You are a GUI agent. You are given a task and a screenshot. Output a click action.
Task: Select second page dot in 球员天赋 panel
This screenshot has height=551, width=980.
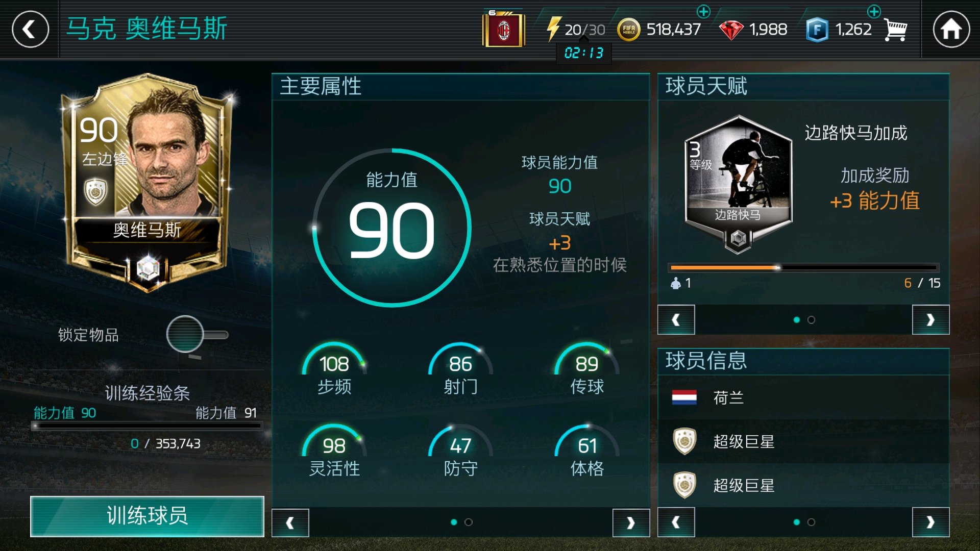[811, 320]
